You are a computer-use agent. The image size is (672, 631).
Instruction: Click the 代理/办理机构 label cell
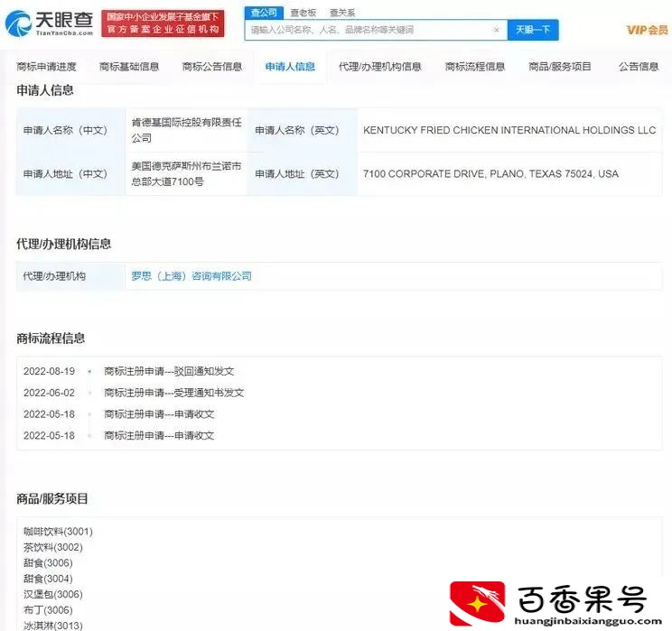point(70,276)
